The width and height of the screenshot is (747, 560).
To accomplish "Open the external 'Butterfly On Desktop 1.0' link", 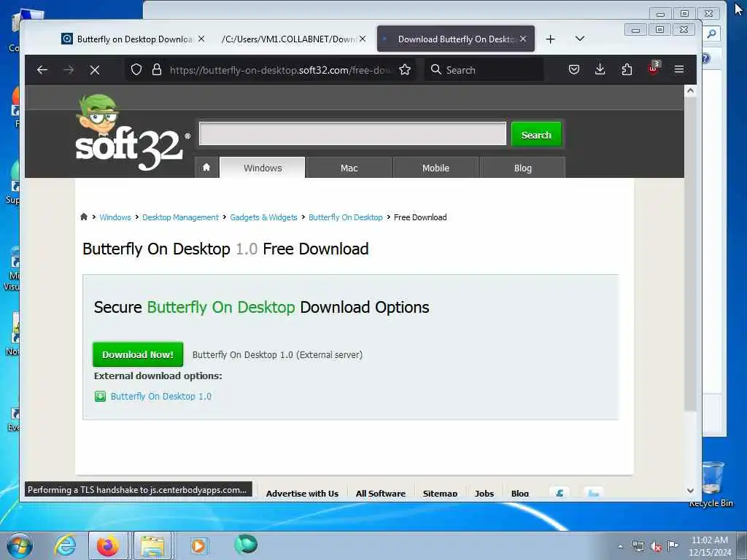I will click(161, 396).
